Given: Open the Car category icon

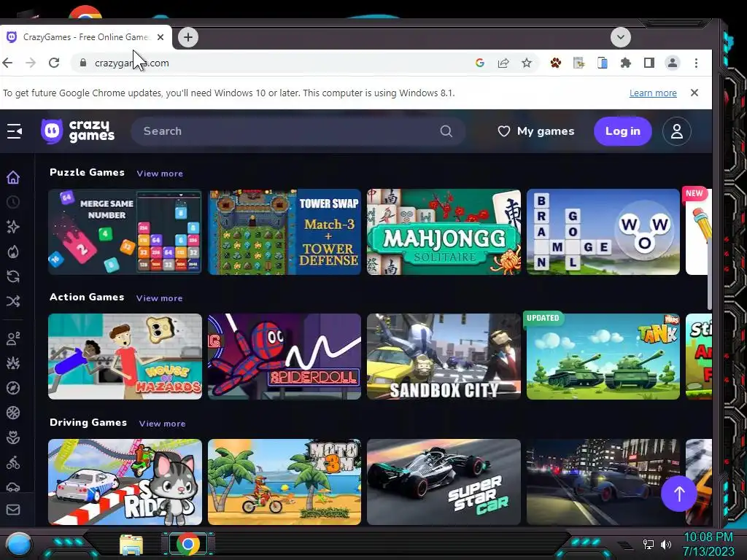Looking at the screenshot, I should point(13,486).
